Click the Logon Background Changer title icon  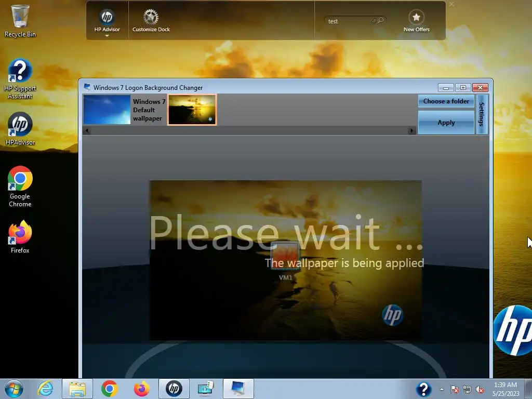[87, 87]
